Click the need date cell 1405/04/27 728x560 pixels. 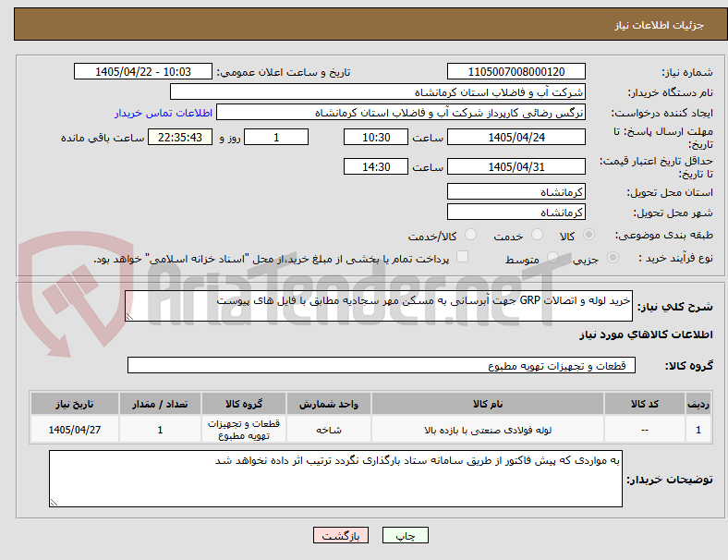[75, 430]
